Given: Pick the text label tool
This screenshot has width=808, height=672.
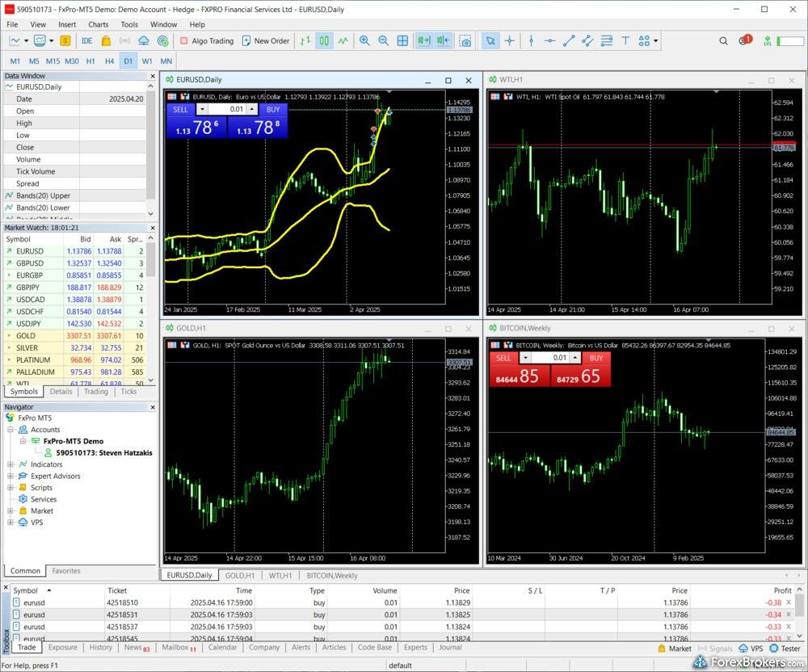Looking at the screenshot, I should tap(625, 40).
